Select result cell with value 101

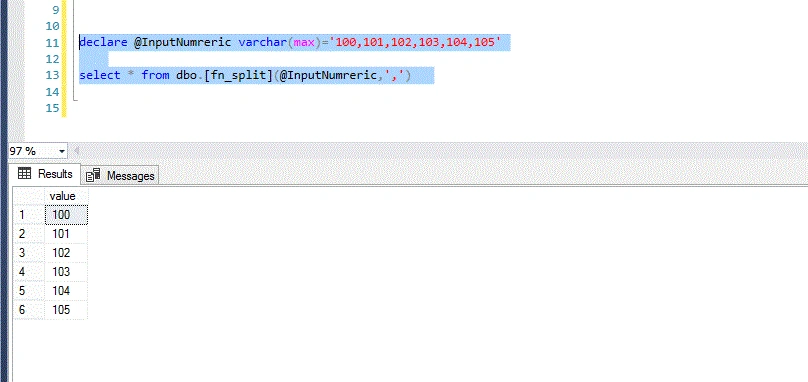[x=66, y=234]
